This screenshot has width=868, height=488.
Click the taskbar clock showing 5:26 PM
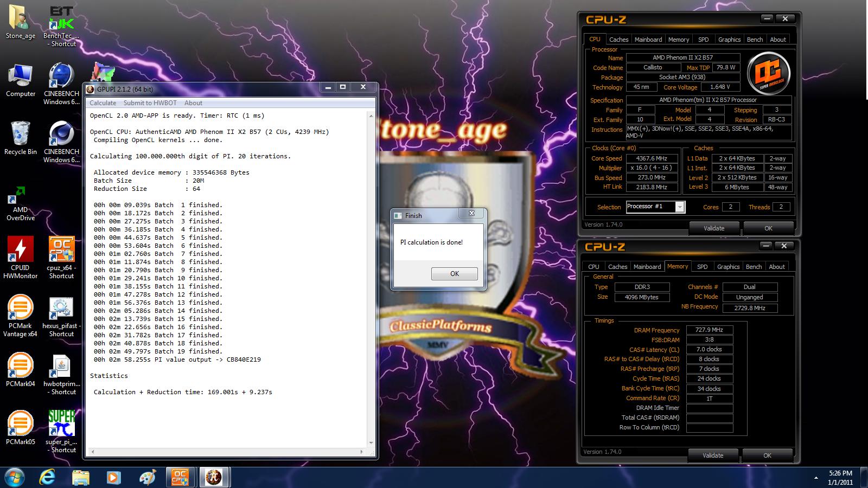coord(840,478)
